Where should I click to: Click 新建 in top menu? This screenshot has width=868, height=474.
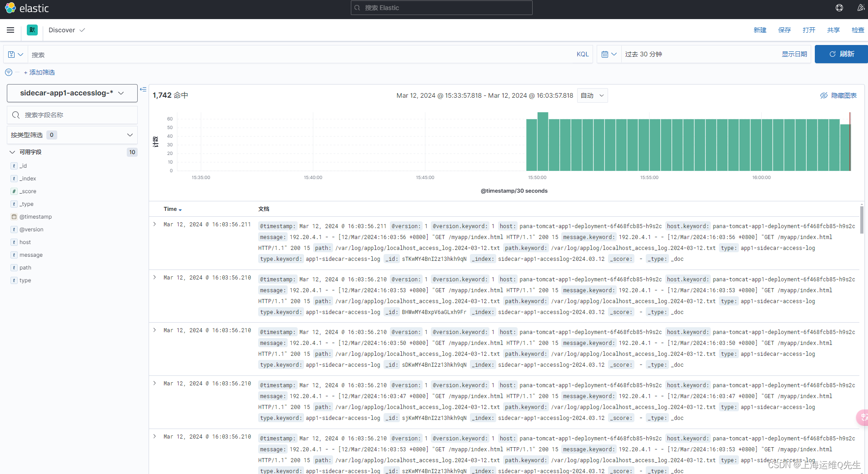[x=760, y=30]
